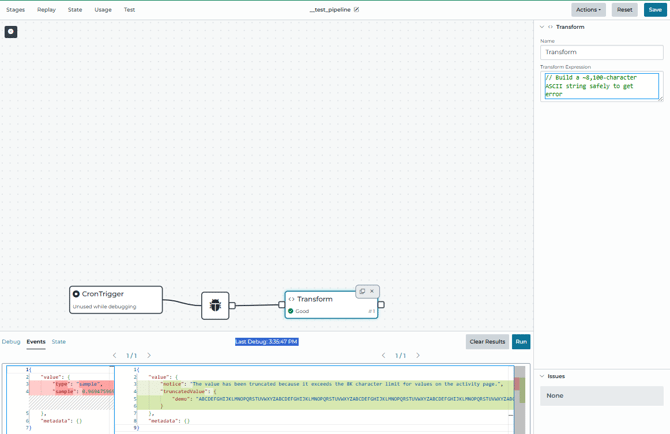Collapse the Transform properties section
This screenshot has width=670, height=434.
pos(542,27)
